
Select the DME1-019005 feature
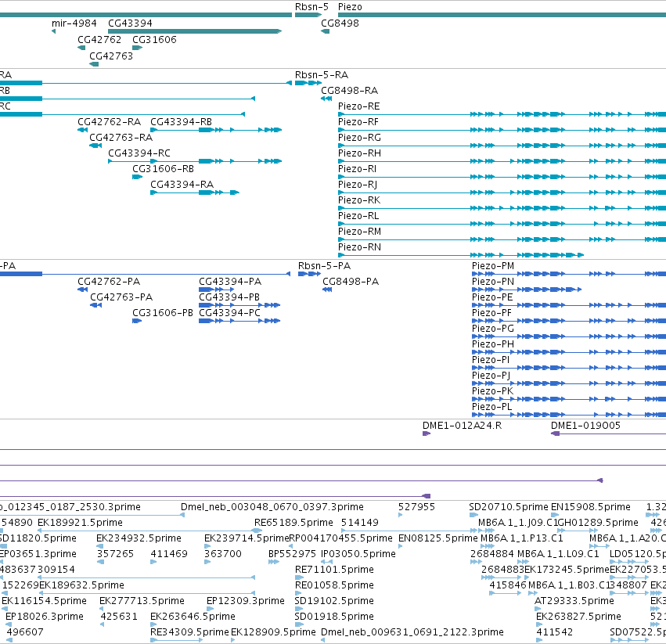(x=585, y=426)
